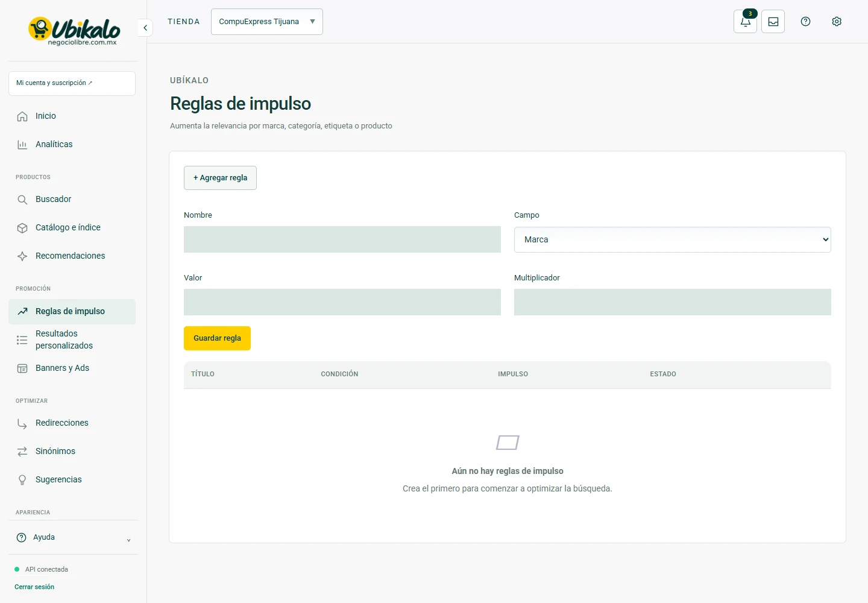Click the Catálogo e índice box icon
The width and height of the screenshot is (868, 603).
22,228
